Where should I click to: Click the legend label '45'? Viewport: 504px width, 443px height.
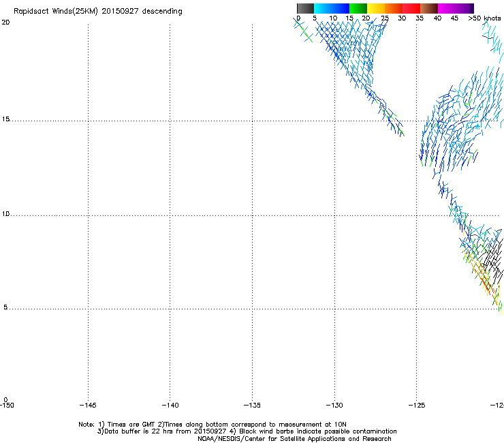pos(454,18)
